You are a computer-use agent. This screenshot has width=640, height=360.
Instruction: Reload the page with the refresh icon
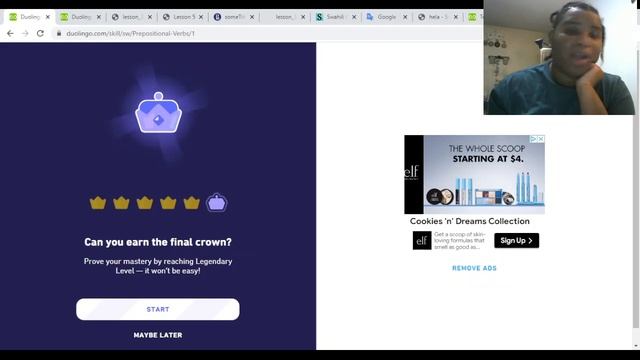click(40, 33)
